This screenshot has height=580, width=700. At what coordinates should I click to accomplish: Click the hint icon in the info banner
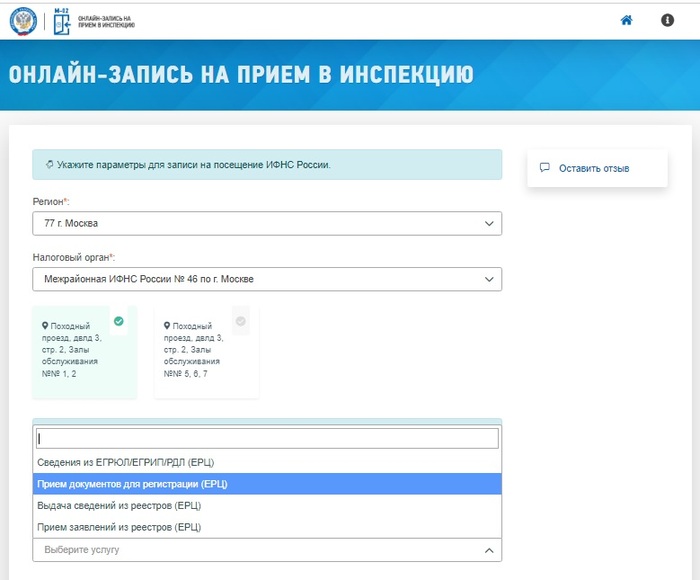tap(49, 164)
